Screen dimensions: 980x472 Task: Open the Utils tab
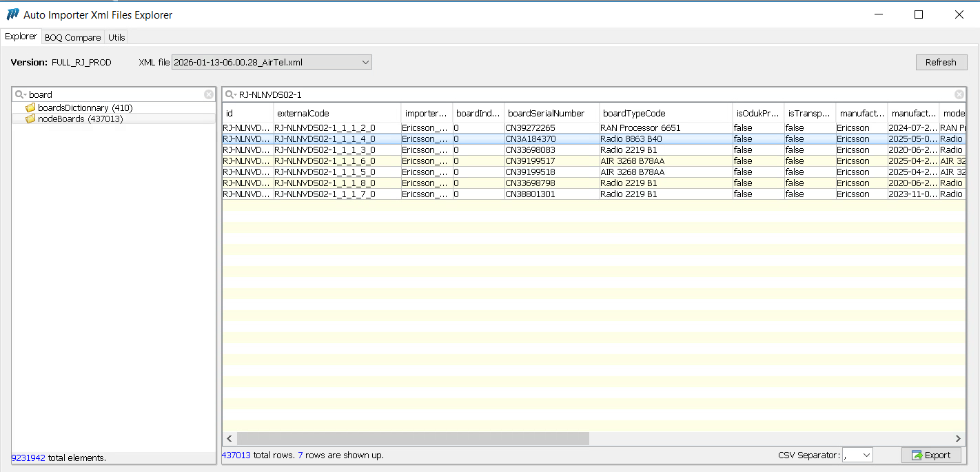point(116,37)
